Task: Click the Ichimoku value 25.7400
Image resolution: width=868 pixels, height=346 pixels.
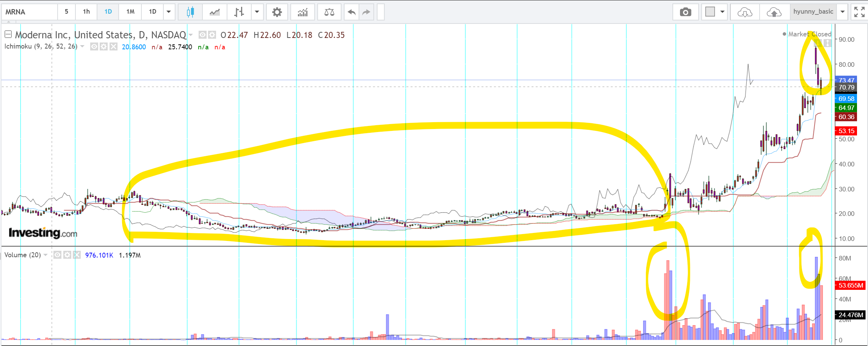Action: [x=180, y=47]
